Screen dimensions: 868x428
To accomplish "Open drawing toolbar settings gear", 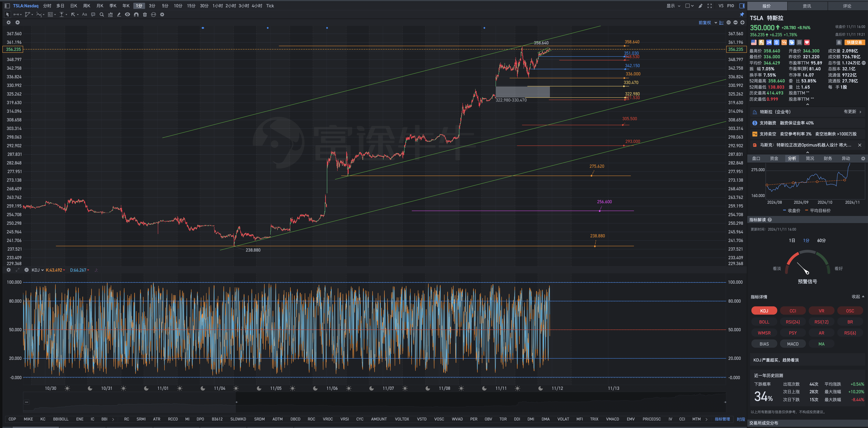I will [162, 14].
